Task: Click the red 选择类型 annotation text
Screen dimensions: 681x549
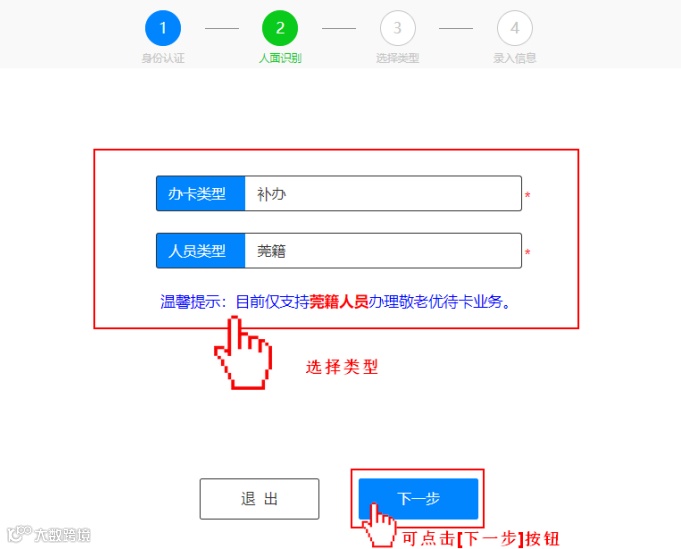Action: click(x=342, y=367)
